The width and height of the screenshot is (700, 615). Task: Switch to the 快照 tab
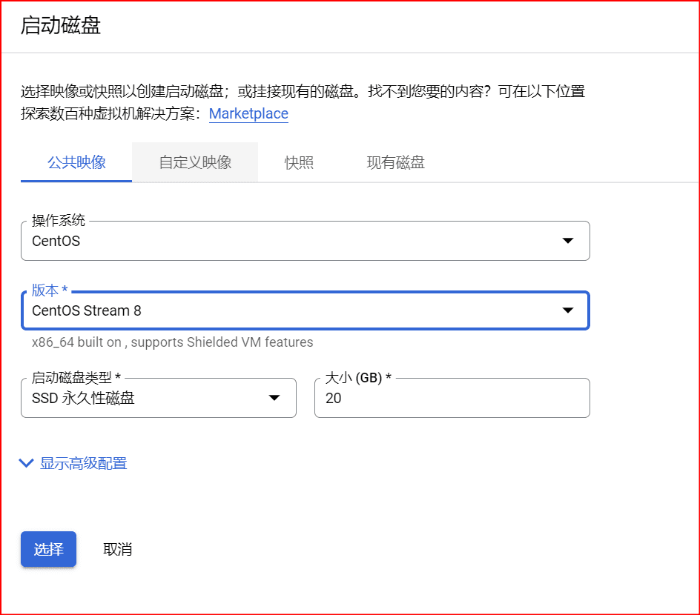tap(299, 162)
